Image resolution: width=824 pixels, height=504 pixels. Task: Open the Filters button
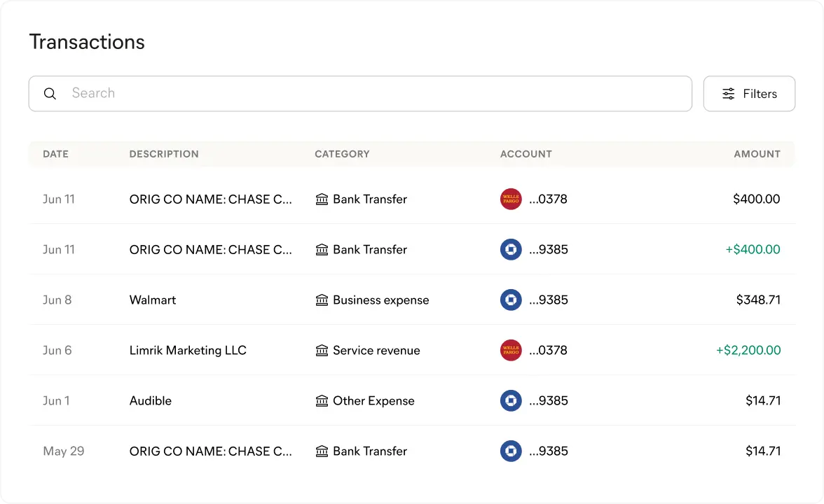(x=749, y=94)
